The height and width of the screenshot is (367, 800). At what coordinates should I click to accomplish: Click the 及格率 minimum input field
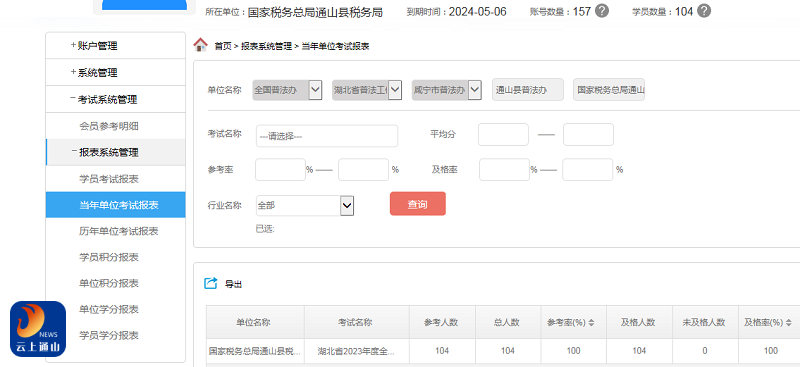tap(505, 169)
